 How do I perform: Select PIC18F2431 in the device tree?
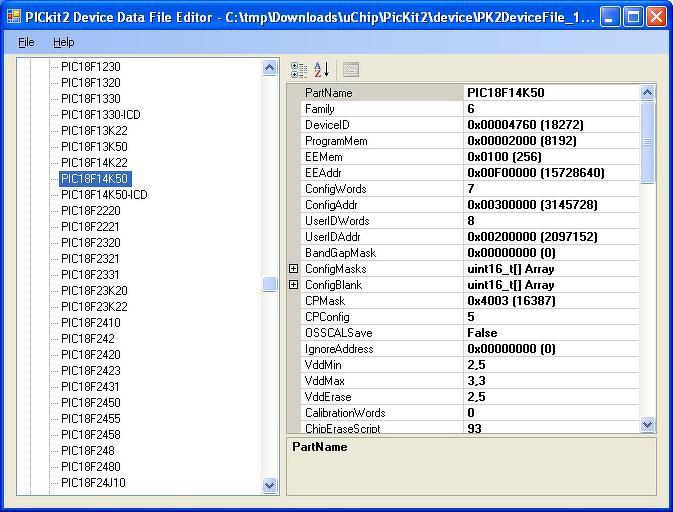coord(90,387)
